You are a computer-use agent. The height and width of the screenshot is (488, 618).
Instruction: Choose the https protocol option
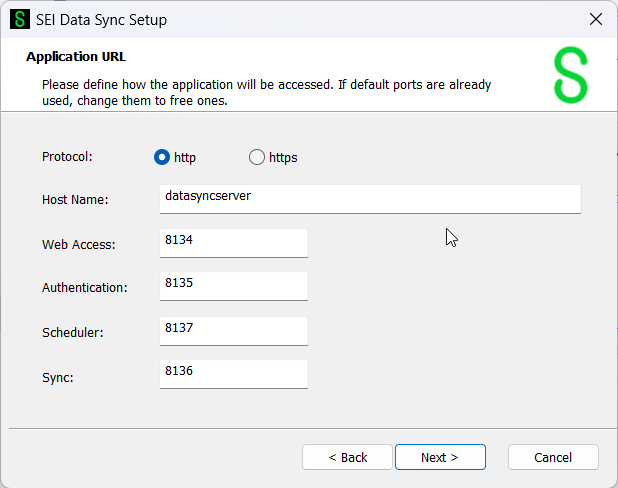[257, 157]
